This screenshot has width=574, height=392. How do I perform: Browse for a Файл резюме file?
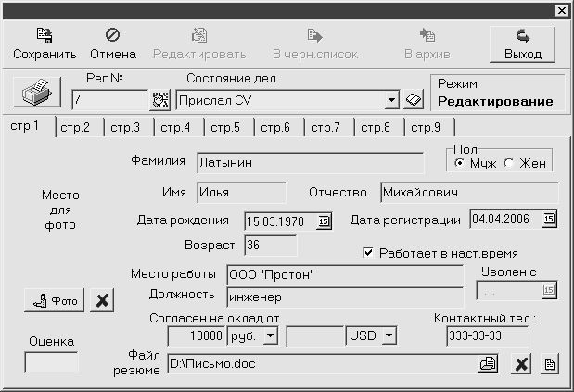pos(488,364)
